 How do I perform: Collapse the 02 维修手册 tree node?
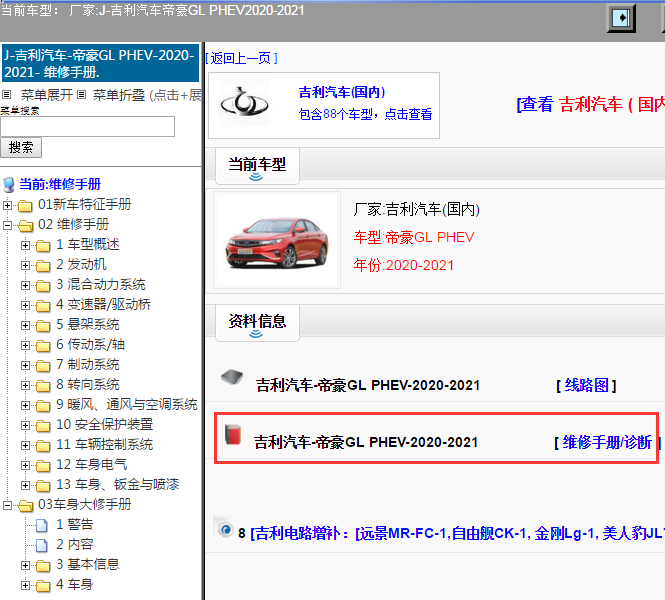tap(7, 226)
